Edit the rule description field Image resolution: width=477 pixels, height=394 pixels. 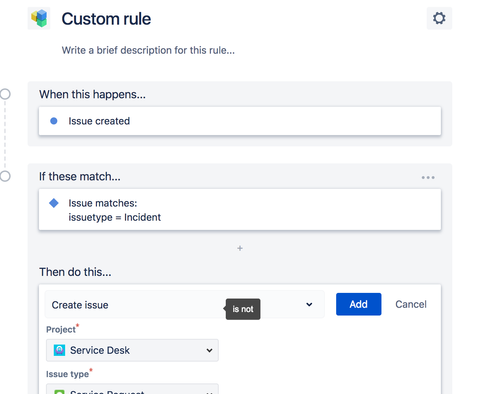tap(148, 50)
